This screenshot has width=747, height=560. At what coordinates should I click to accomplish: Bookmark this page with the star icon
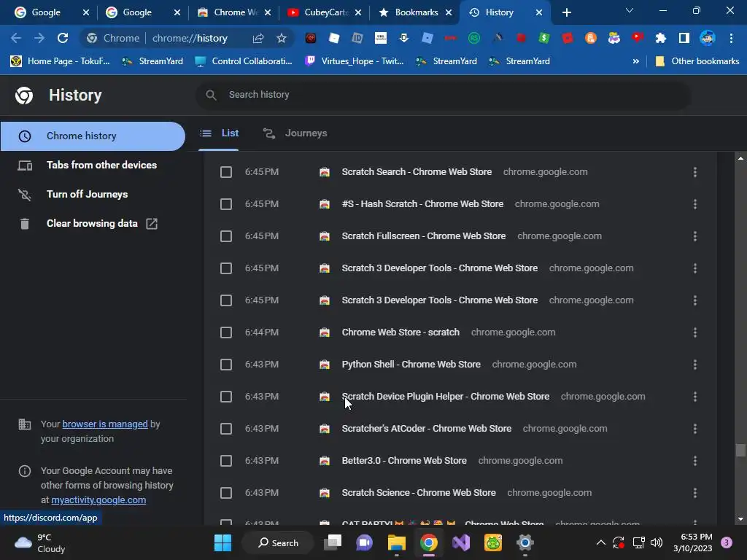(x=282, y=38)
